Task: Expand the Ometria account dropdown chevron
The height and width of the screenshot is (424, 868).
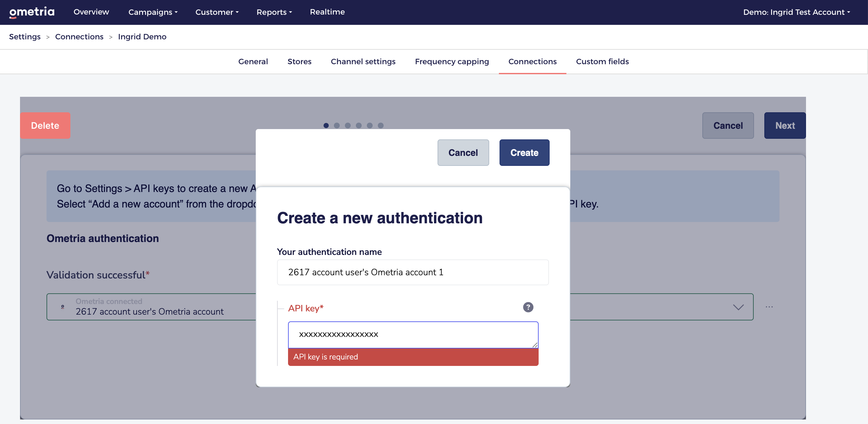Action: pos(738,307)
